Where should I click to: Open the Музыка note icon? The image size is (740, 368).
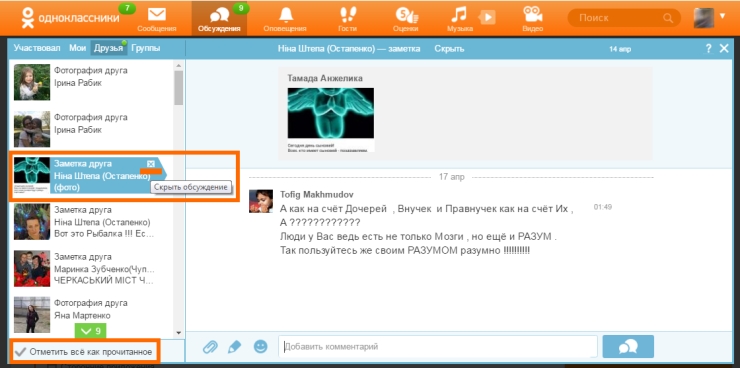[458, 15]
